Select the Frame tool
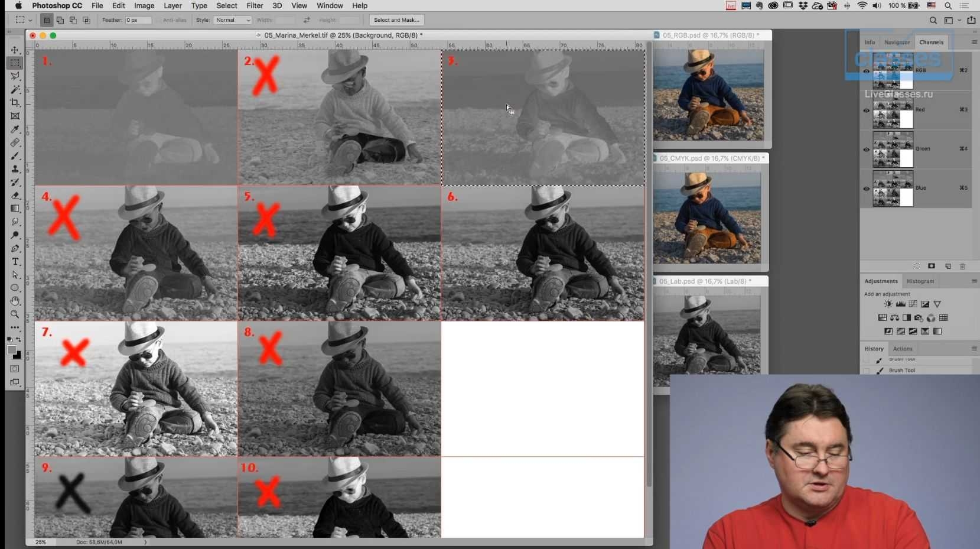 coord(15,116)
